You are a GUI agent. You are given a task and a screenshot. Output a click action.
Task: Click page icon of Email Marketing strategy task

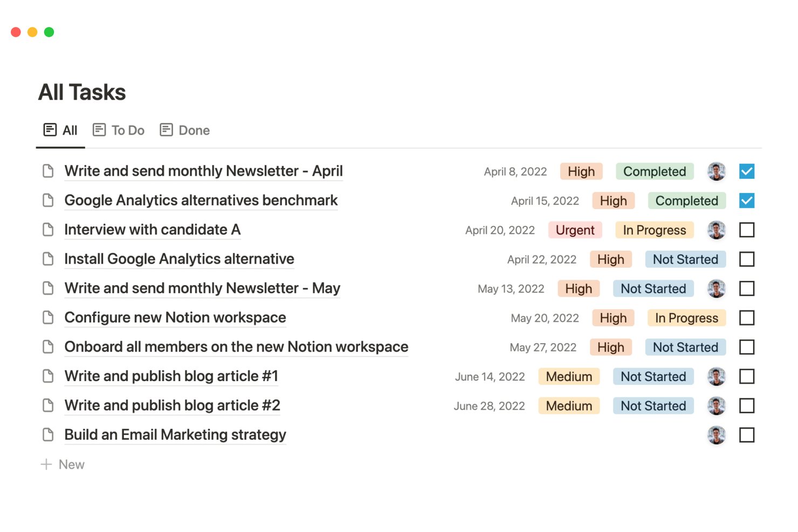(x=48, y=435)
